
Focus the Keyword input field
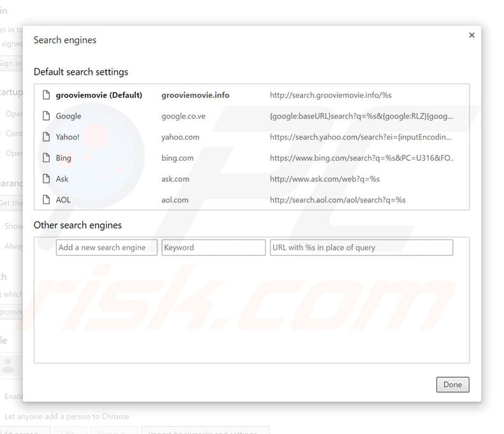coord(214,248)
